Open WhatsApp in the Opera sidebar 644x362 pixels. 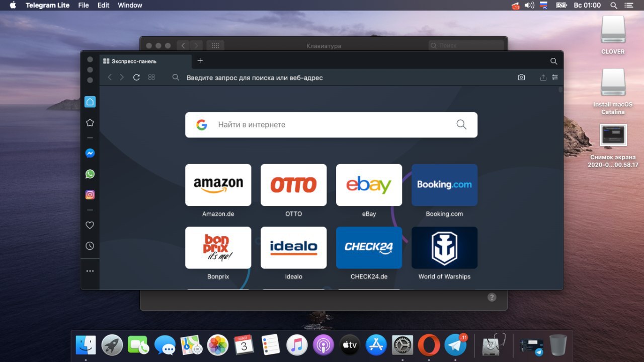(x=90, y=174)
